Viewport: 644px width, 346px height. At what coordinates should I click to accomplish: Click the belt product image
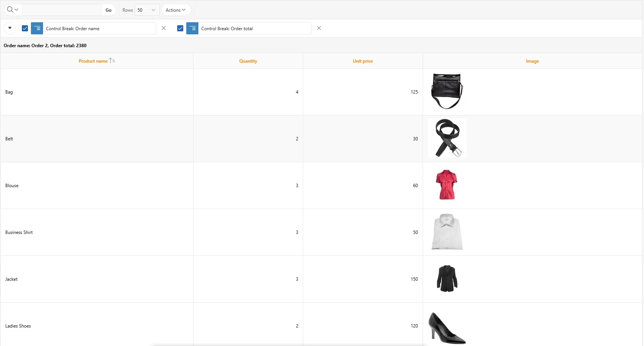(x=447, y=138)
